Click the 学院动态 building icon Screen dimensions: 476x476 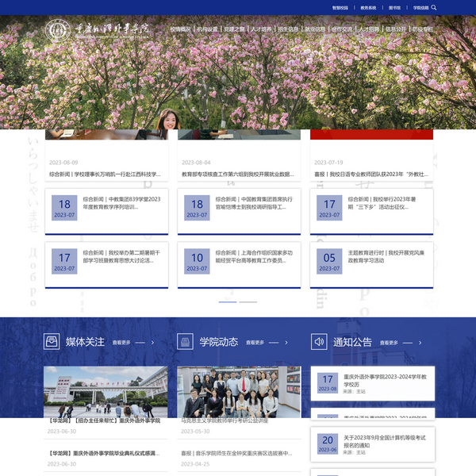point(185,342)
